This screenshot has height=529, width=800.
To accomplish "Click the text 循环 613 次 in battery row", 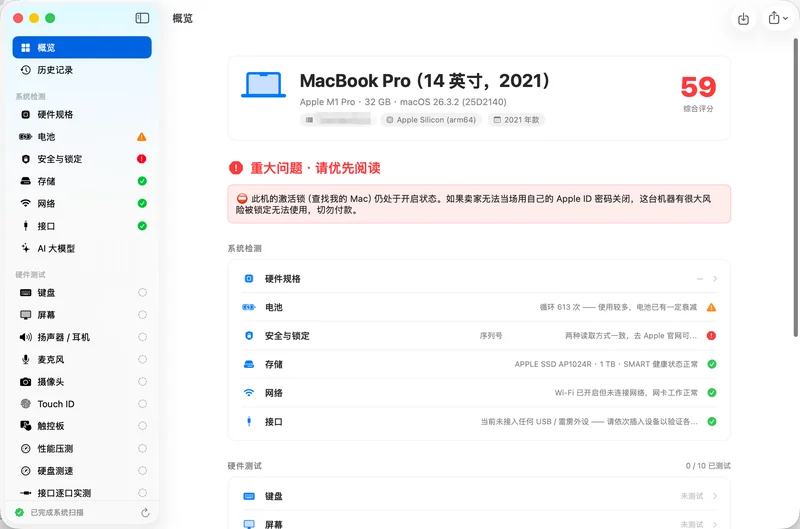I will click(x=560, y=307).
